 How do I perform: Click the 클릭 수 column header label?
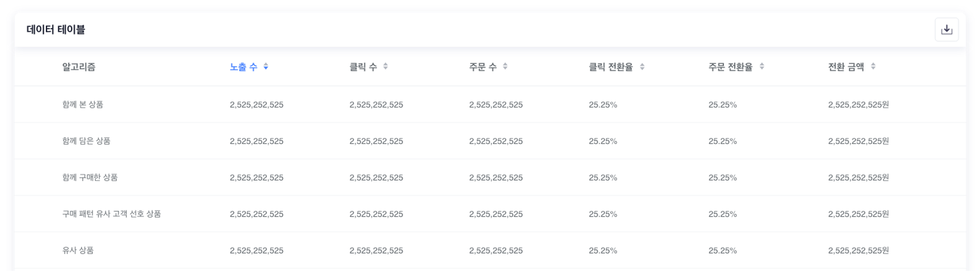363,67
